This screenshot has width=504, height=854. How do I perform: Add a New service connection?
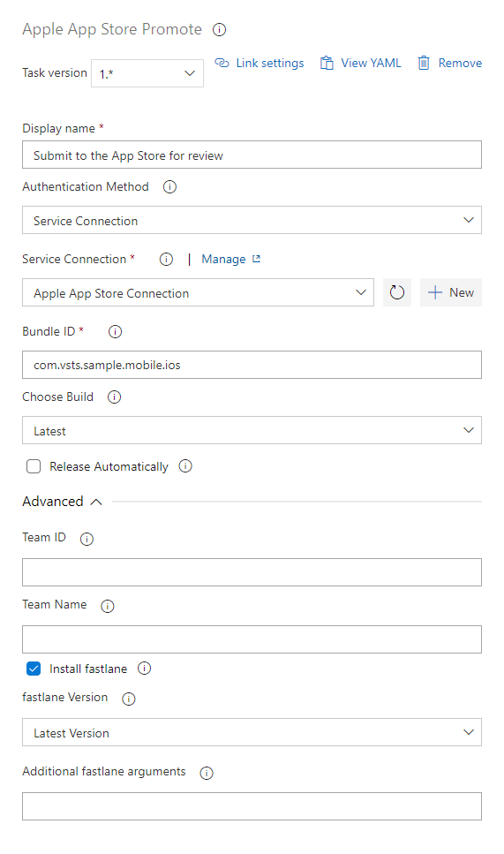(x=451, y=292)
